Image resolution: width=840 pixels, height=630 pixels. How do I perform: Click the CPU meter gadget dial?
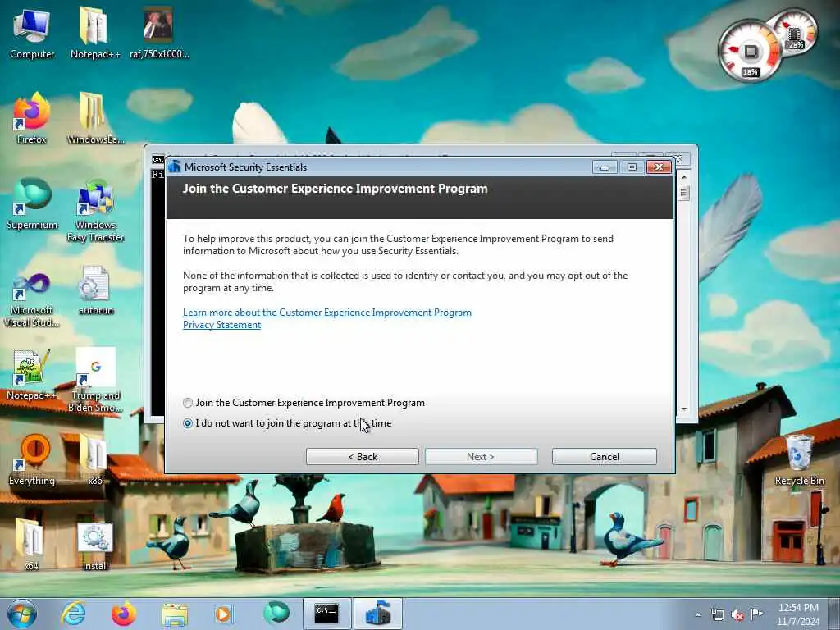coord(750,52)
